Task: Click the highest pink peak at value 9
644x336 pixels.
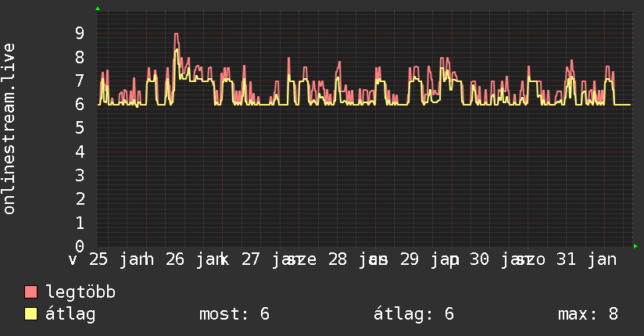Action: pos(176,34)
